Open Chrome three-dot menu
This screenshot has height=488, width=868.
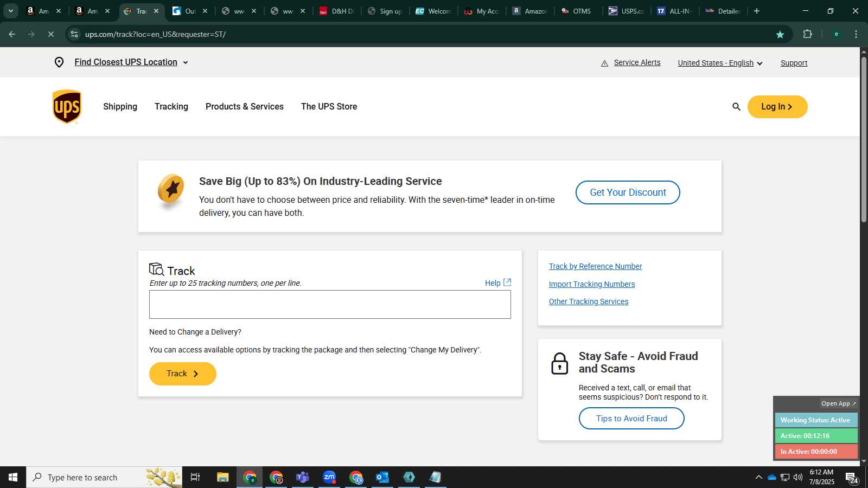coord(856,34)
